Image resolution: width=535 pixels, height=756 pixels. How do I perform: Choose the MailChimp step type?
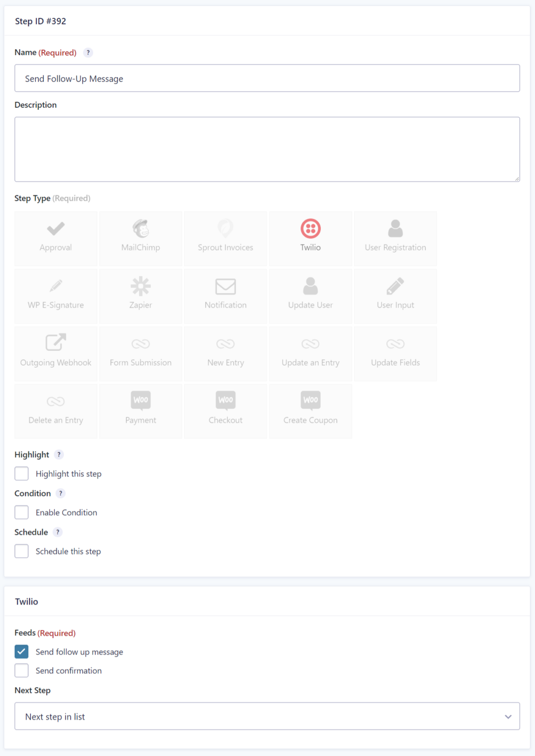click(x=140, y=239)
